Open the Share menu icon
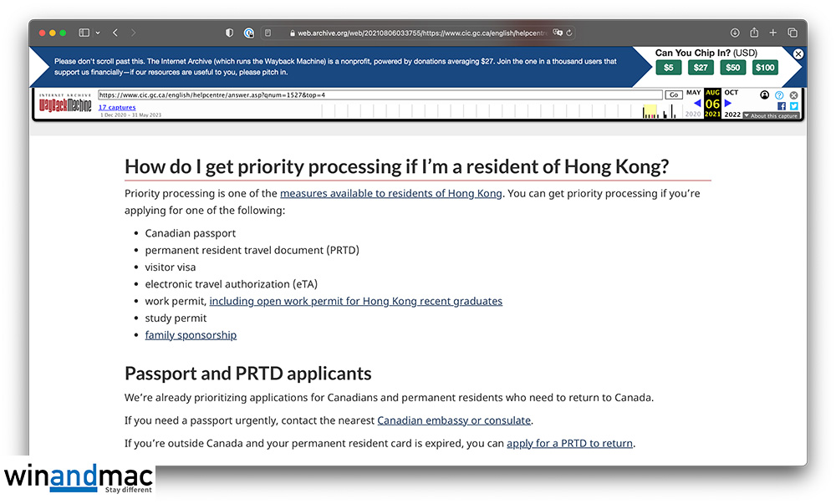Viewport: 836px width, 504px height. tap(754, 33)
